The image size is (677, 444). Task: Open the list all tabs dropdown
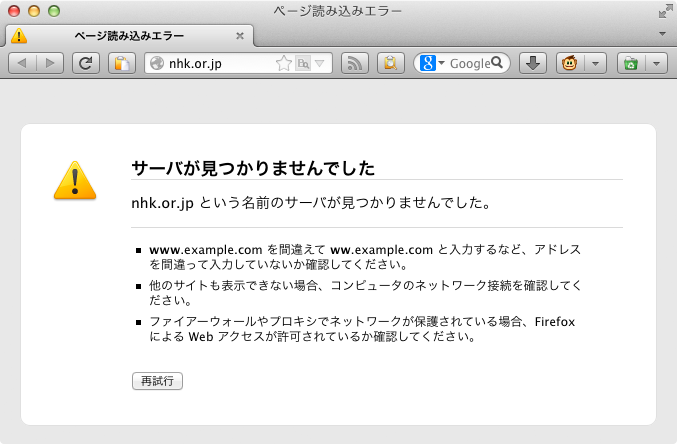click(662, 34)
